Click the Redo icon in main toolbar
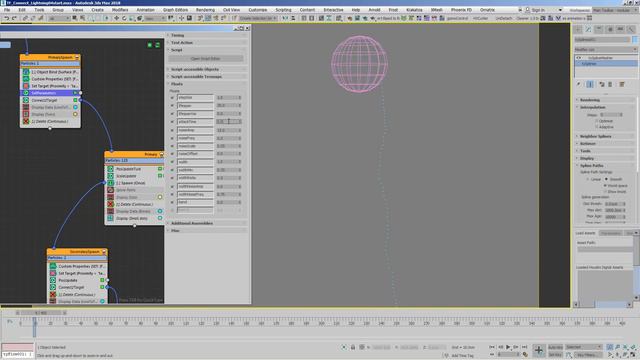 click(x=14, y=18)
